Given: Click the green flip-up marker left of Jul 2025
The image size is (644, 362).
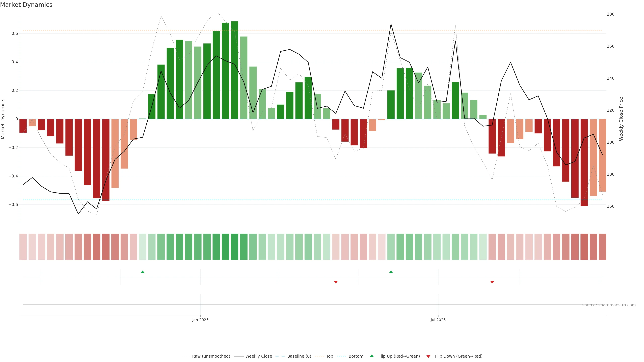Looking at the screenshot, I should pyautogui.click(x=391, y=272).
